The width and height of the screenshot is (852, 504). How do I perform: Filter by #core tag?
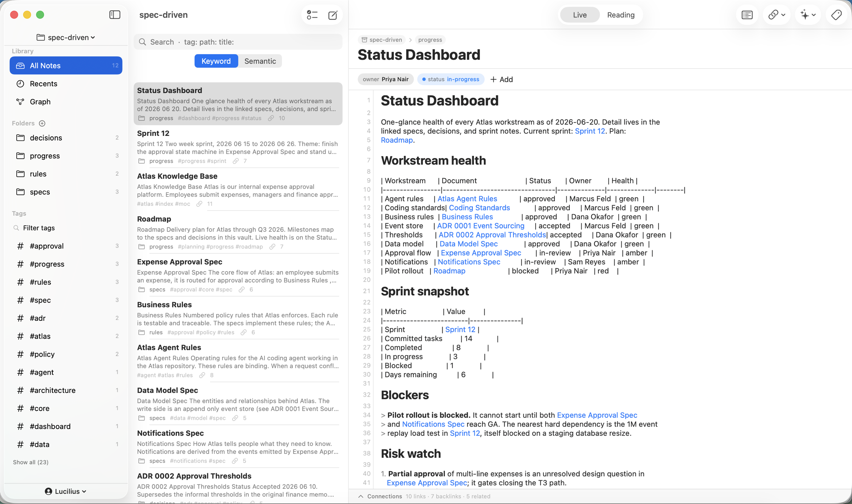[x=66, y=408]
